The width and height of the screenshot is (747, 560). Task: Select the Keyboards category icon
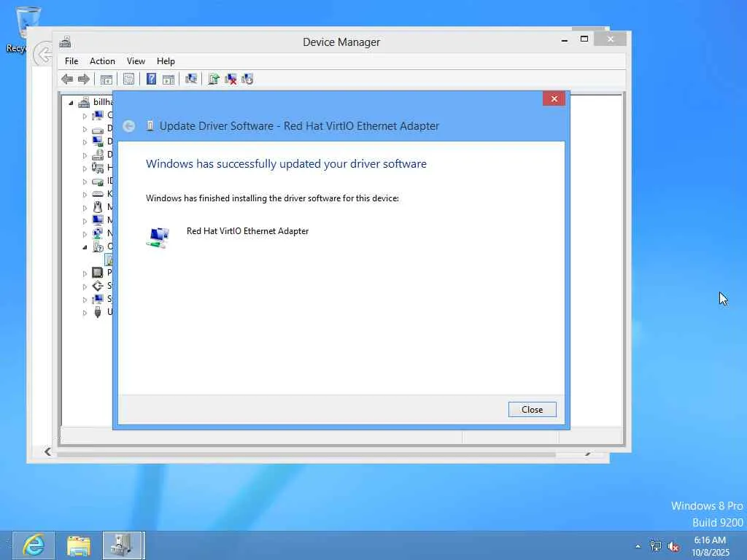[x=97, y=194]
